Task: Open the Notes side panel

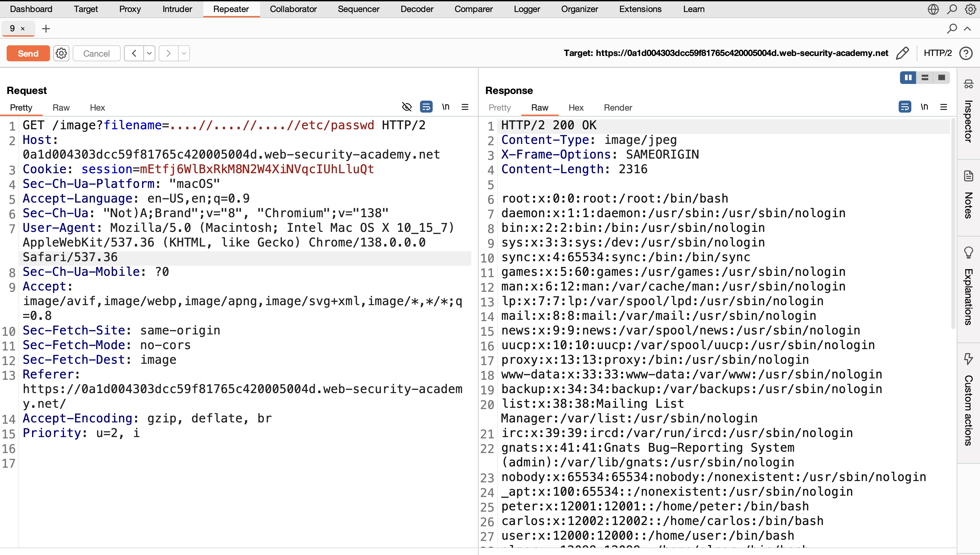Action: tap(968, 195)
